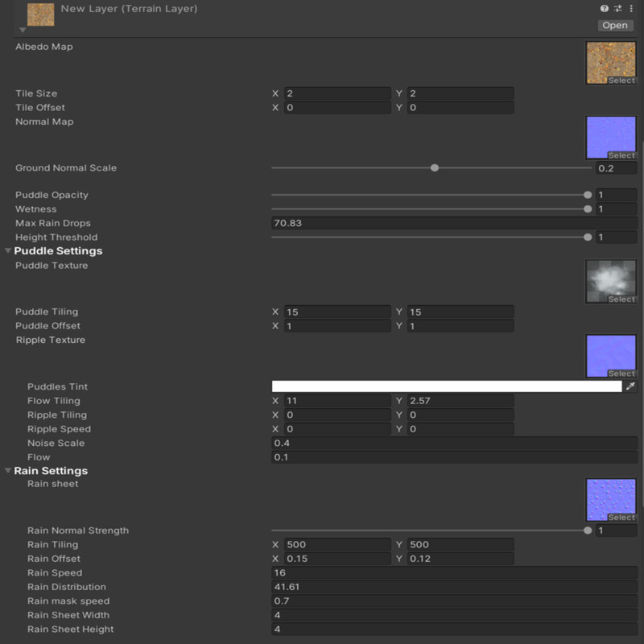Click Select on the Ripple Texture
Viewport: 644px width, 644px height.
621,374
